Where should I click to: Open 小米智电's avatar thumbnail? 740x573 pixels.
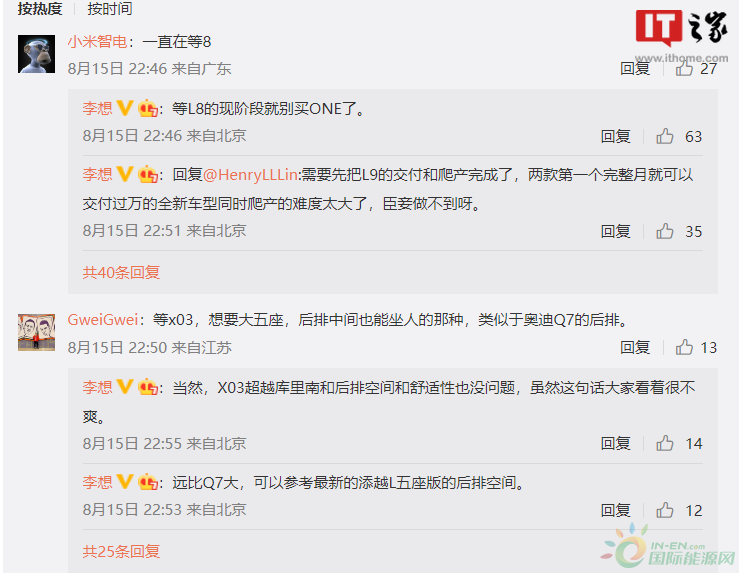coord(36,54)
